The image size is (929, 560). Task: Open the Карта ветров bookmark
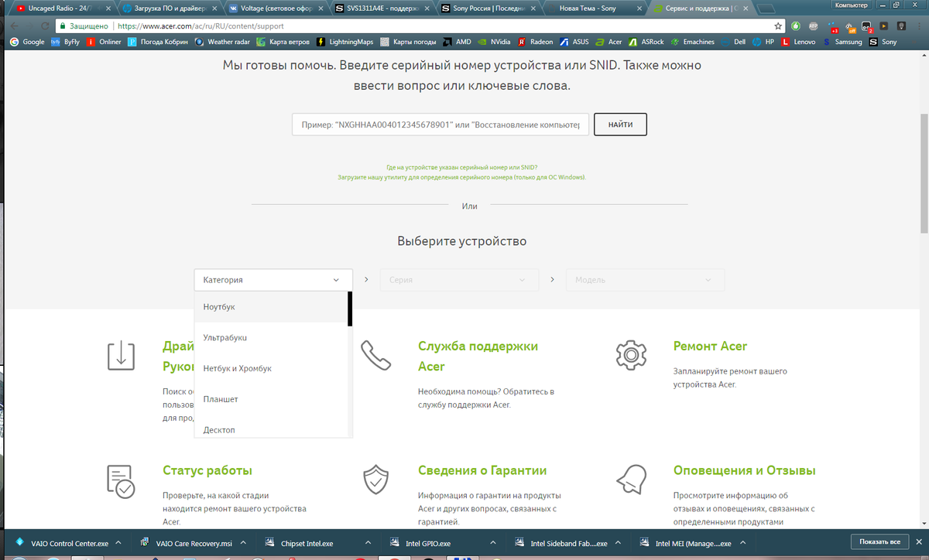283,42
